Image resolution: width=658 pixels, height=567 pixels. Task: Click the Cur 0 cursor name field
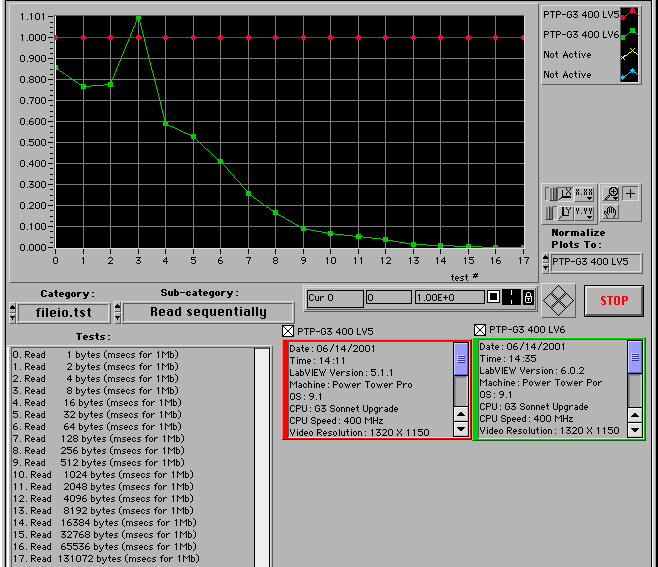tap(334, 297)
